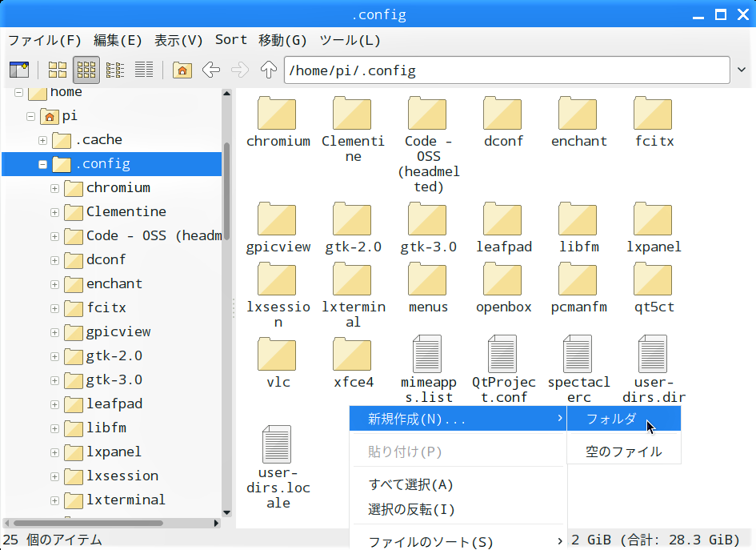756x550 pixels.
Task: Switch to compact list view
Action: (114, 70)
